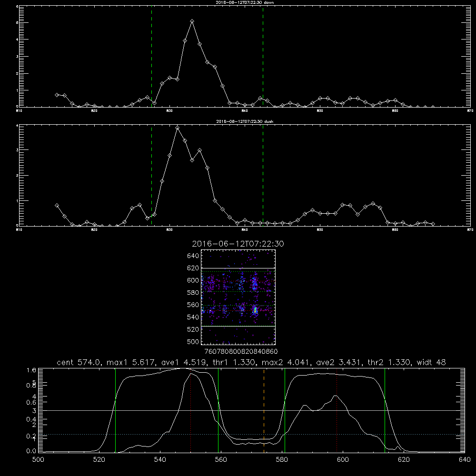Click the highest peak diamond in the dawn plot
Screen dimensions: 476x476
tap(192, 21)
